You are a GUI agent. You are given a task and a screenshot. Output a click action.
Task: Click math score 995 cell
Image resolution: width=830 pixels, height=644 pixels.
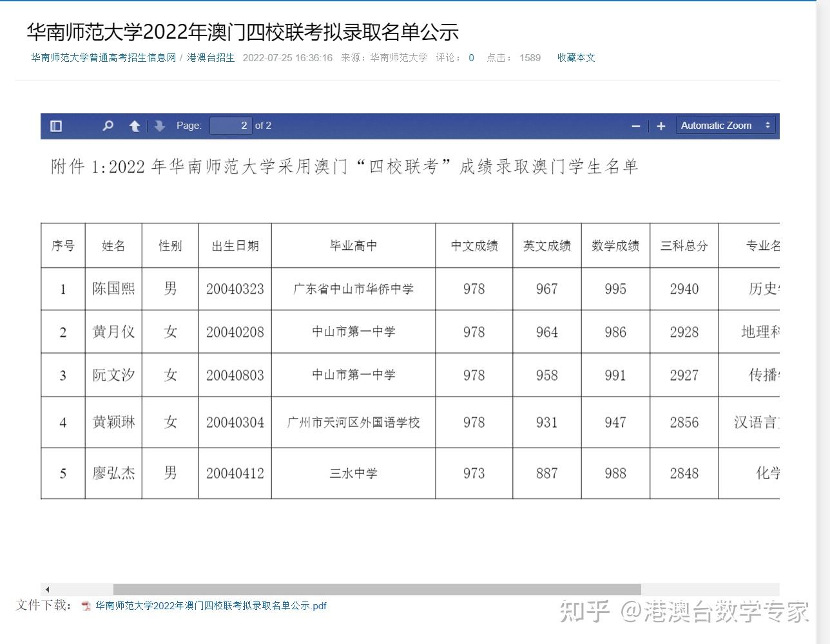tap(615, 289)
